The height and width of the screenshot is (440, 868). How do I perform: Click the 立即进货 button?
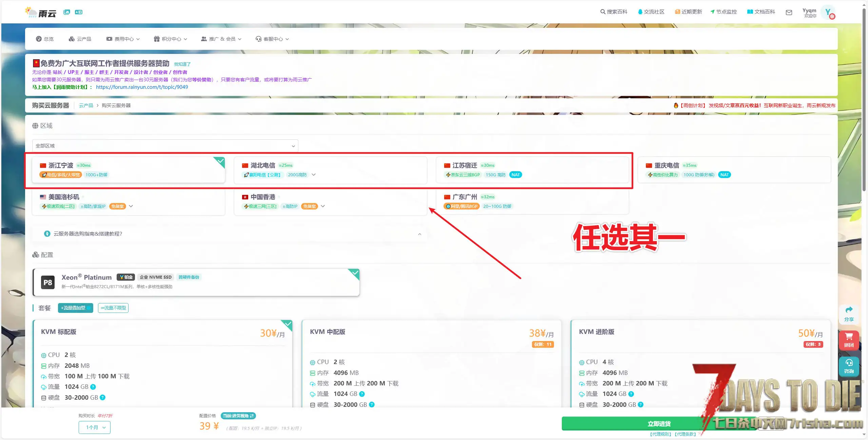pyautogui.click(x=659, y=424)
